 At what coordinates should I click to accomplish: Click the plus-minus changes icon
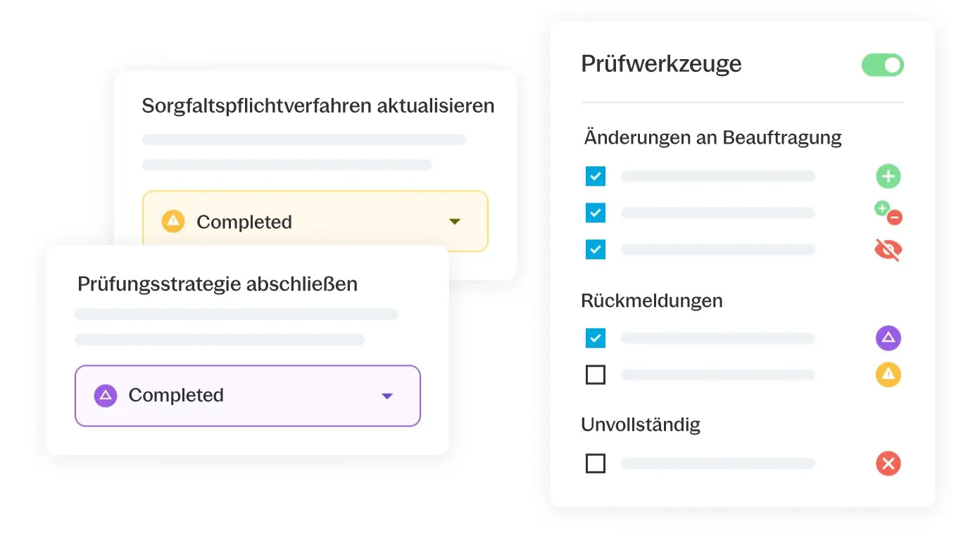tap(888, 213)
